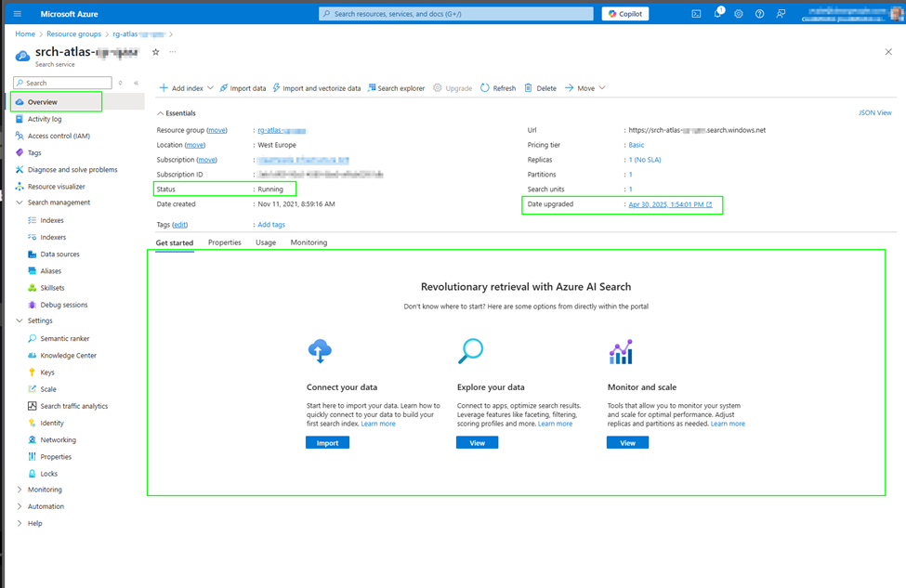Viewport: 906px width, 588px height.
Task: Open Cloud Shell from the top bar
Action: click(696, 14)
